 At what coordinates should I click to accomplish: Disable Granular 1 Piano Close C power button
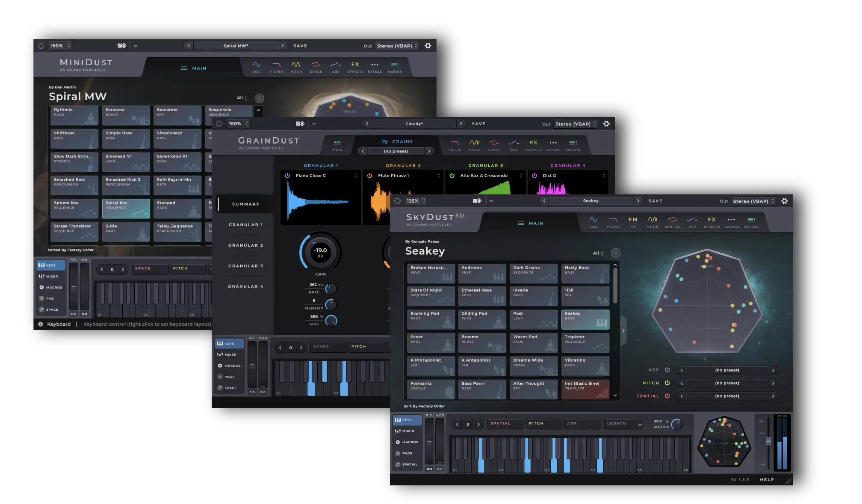(x=287, y=176)
